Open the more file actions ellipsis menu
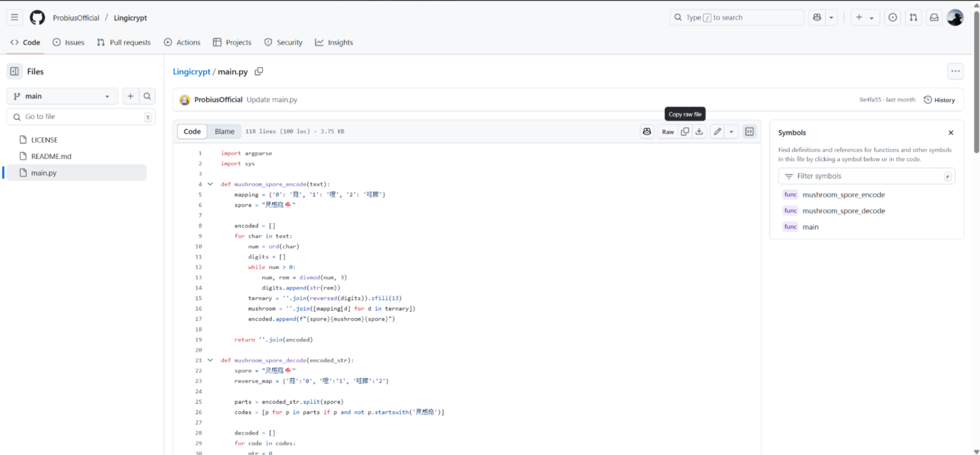Image resolution: width=980 pixels, height=455 pixels. pyautogui.click(x=956, y=71)
